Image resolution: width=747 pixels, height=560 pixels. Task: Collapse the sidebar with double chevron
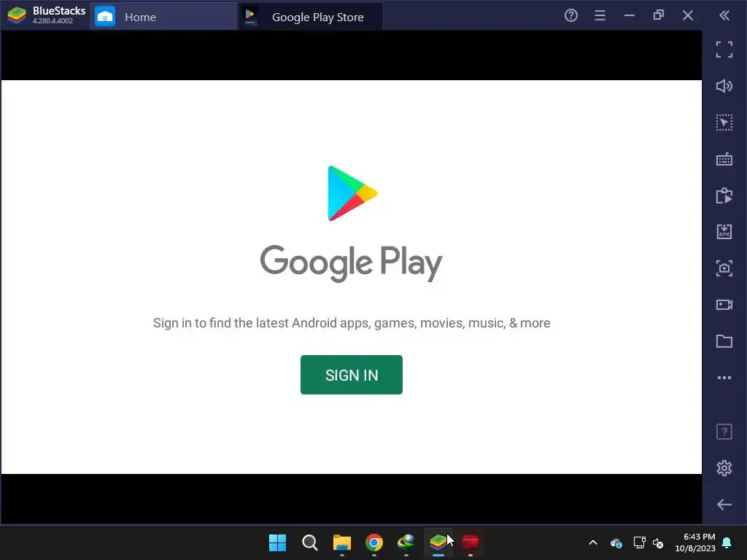[x=724, y=16]
